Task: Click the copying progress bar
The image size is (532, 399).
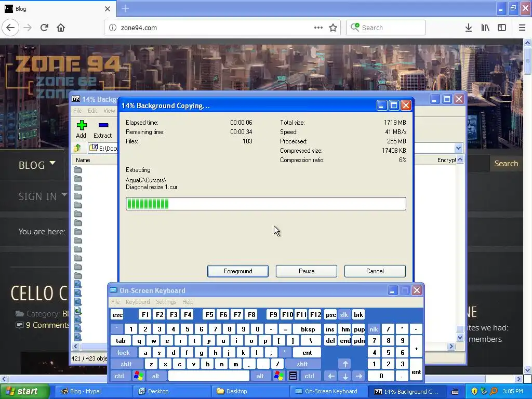Action: coord(265,204)
